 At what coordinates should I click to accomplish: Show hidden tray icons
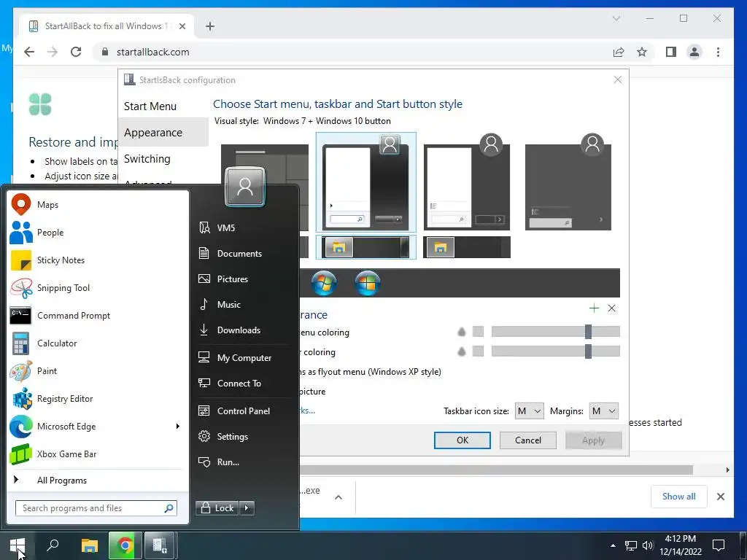tap(613, 545)
